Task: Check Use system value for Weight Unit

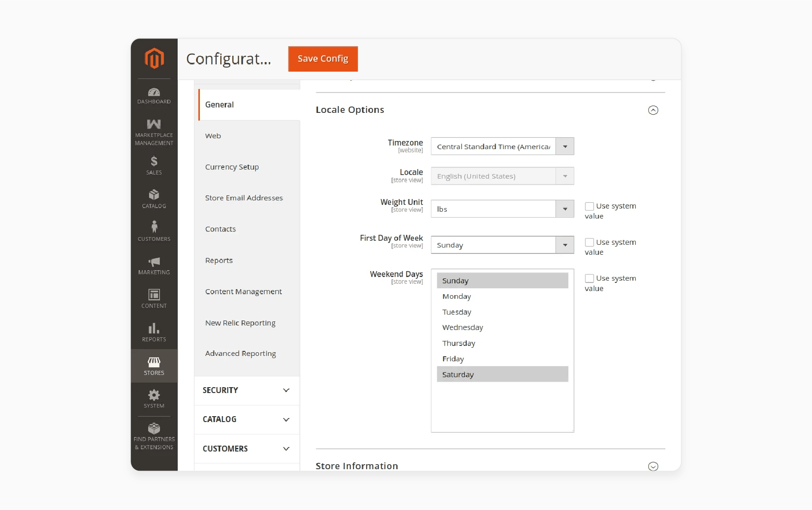Action: [589, 206]
